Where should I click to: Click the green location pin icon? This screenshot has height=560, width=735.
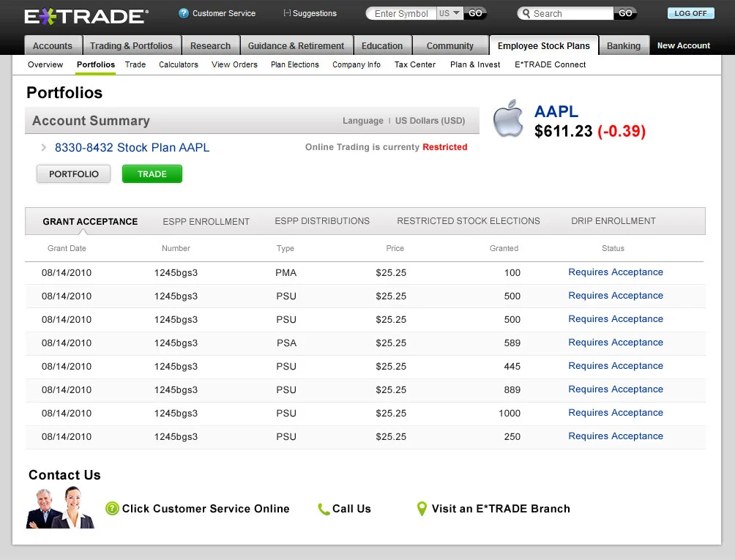(x=422, y=509)
